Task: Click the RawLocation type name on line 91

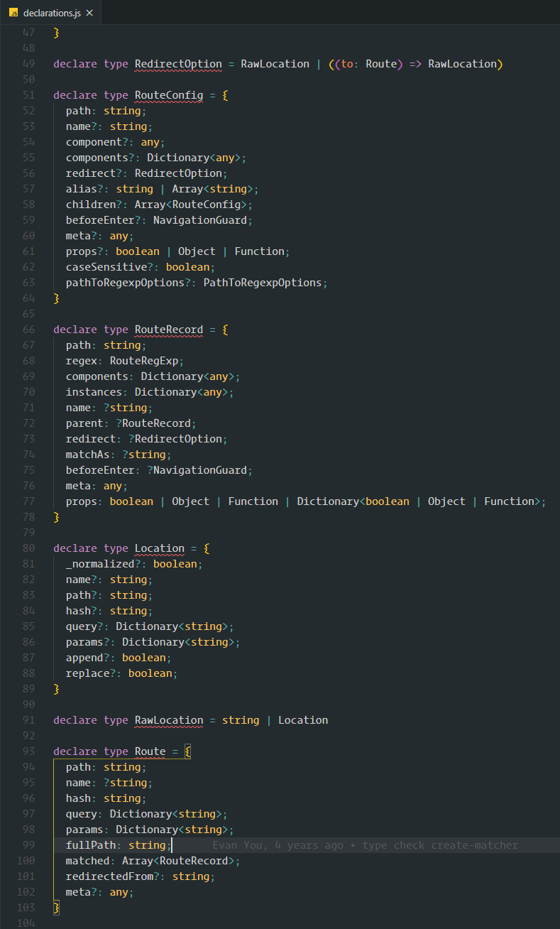Action: [x=169, y=720]
